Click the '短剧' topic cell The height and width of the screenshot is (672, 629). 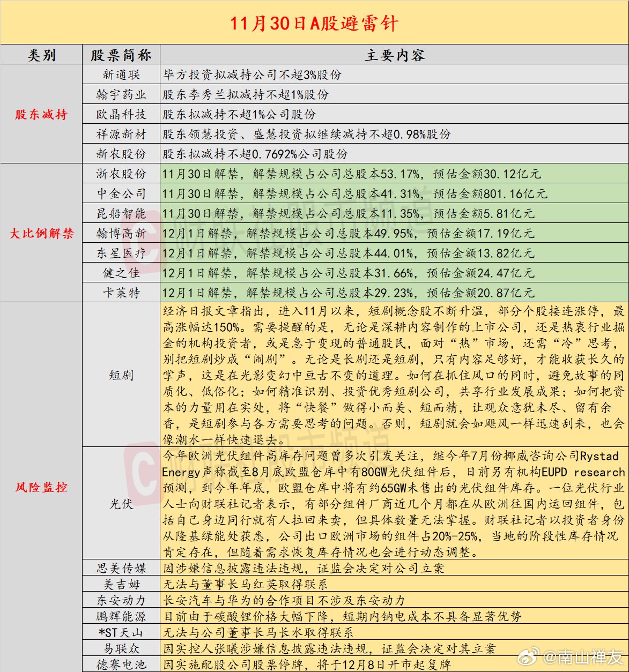[121, 375]
